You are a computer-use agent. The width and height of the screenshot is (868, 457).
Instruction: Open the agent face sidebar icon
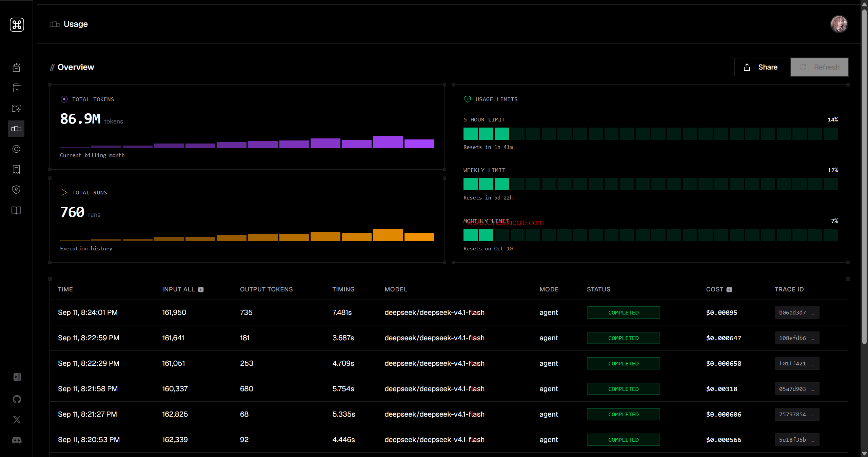coord(16,88)
